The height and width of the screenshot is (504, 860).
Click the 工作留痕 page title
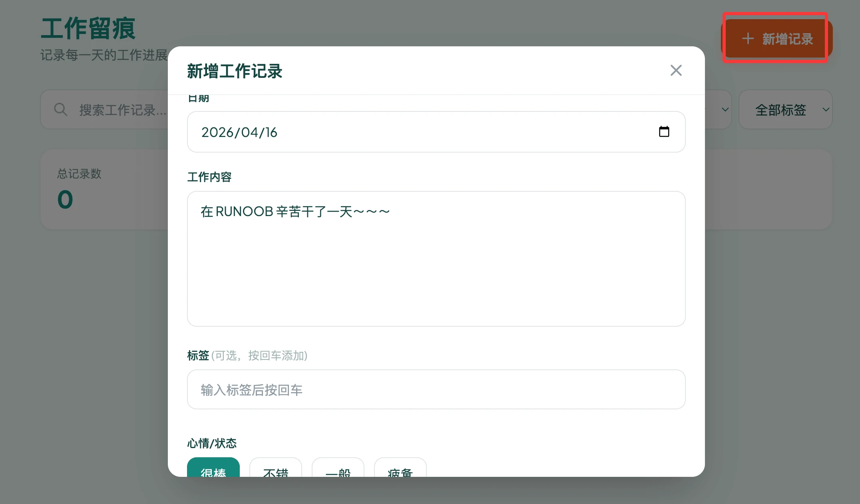point(88,28)
